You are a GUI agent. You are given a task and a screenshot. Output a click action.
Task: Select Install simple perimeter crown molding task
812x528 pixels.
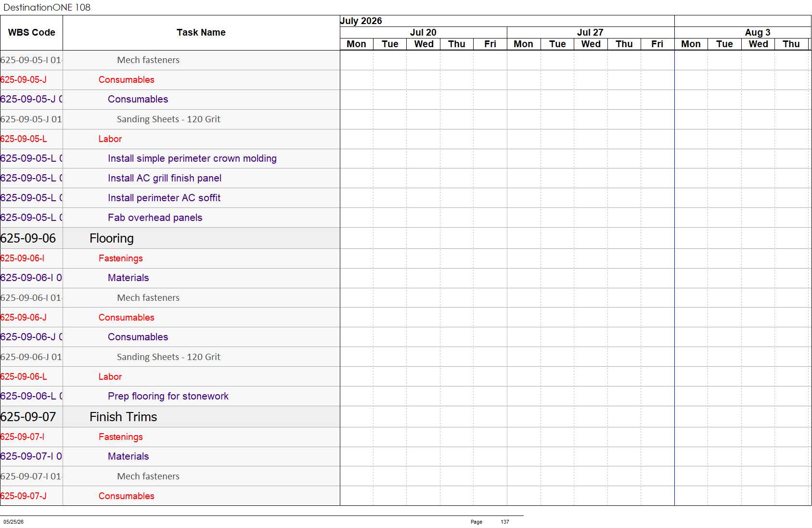click(192, 158)
